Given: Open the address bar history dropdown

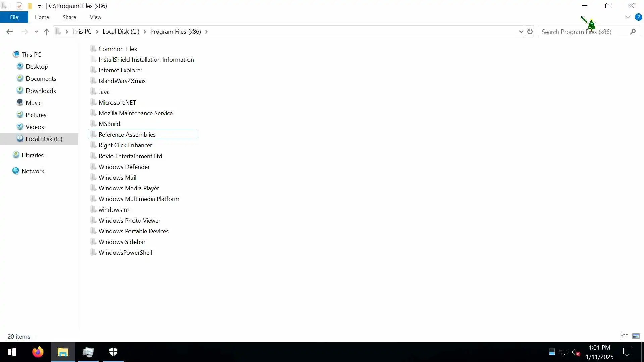Looking at the screenshot, I should click(x=521, y=32).
